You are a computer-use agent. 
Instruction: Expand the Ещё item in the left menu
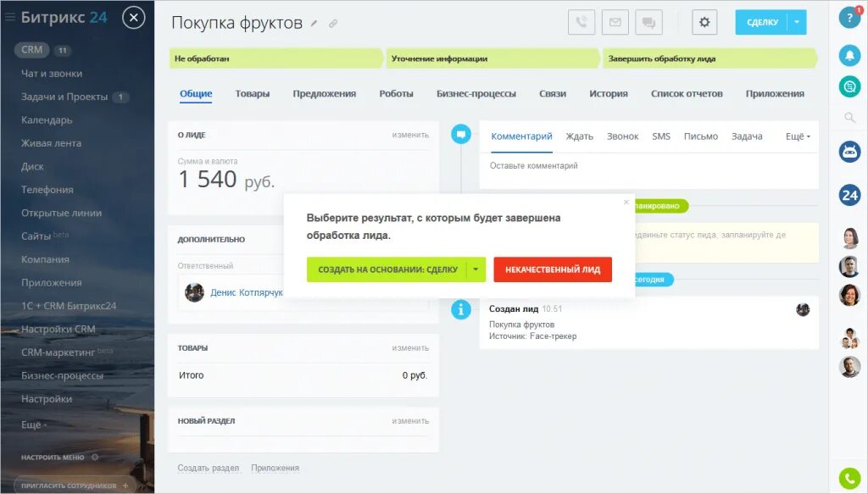coord(34,425)
